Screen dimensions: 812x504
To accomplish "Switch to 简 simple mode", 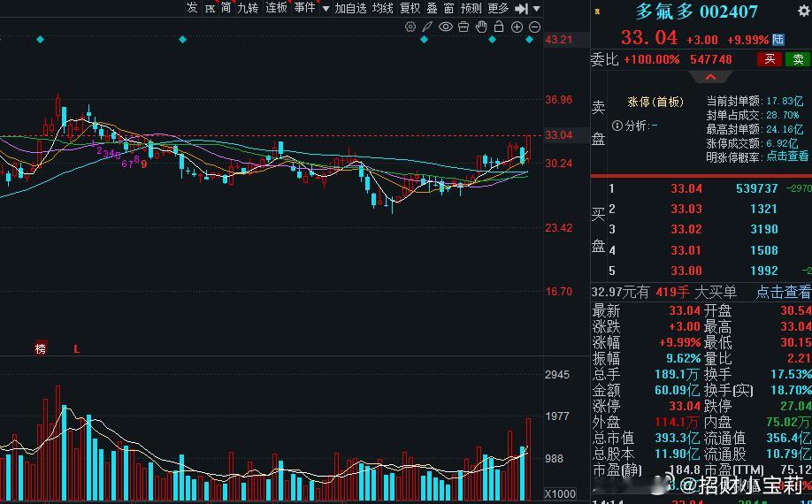I will coord(226,8).
